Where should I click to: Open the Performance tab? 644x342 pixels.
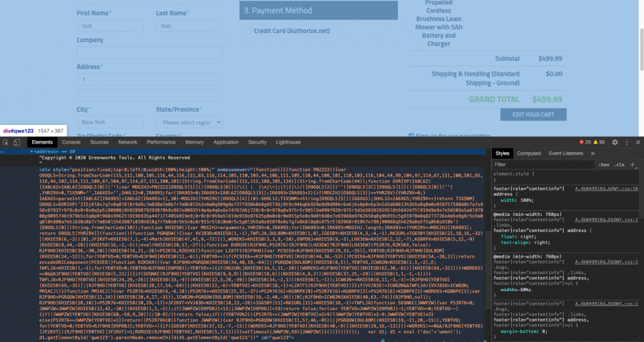click(x=161, y=142)
